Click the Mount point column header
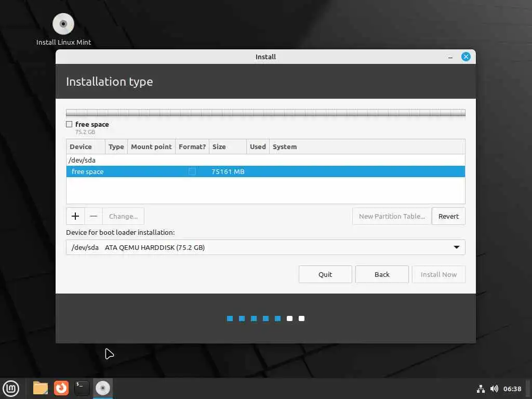532x399 pixels. [151, 147]
